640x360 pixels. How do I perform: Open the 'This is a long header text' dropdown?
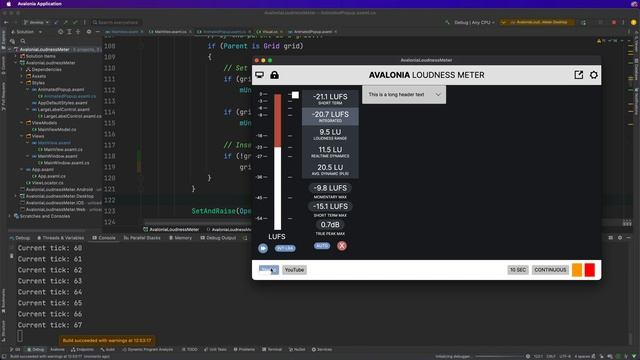(x=404, y=95)
